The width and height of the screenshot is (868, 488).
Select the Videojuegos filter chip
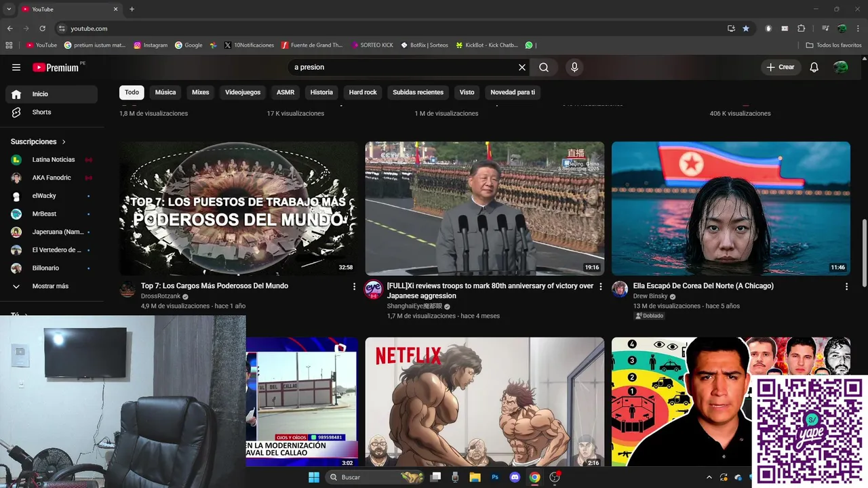tap(243, 92)
